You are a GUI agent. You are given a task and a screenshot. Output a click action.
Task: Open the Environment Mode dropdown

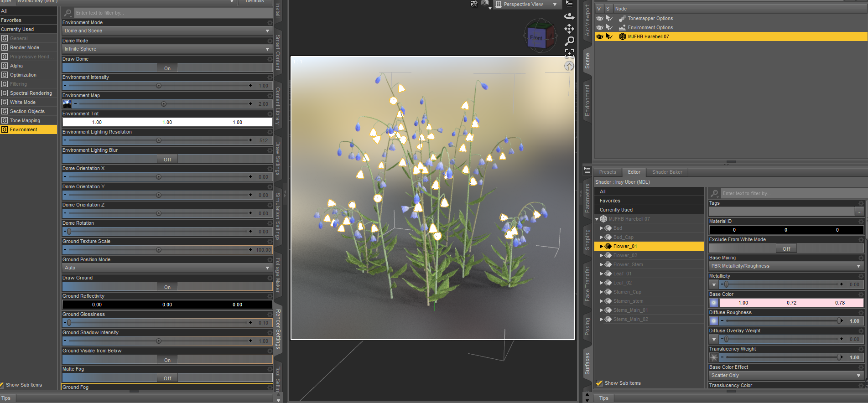click(167, 31)
